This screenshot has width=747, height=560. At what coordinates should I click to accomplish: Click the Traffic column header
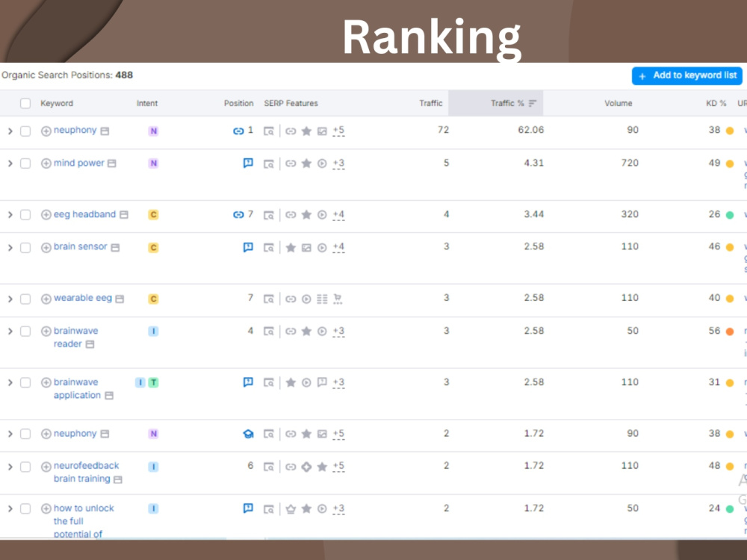click(x=431, y=103)
